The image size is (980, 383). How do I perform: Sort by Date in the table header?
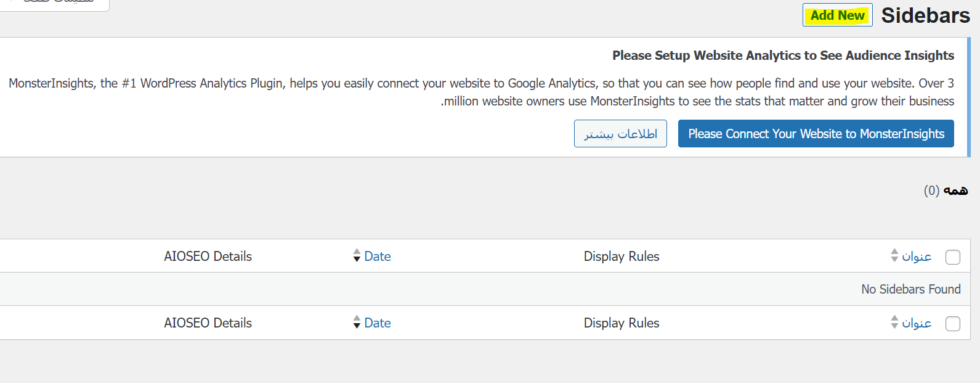(378, 256)
